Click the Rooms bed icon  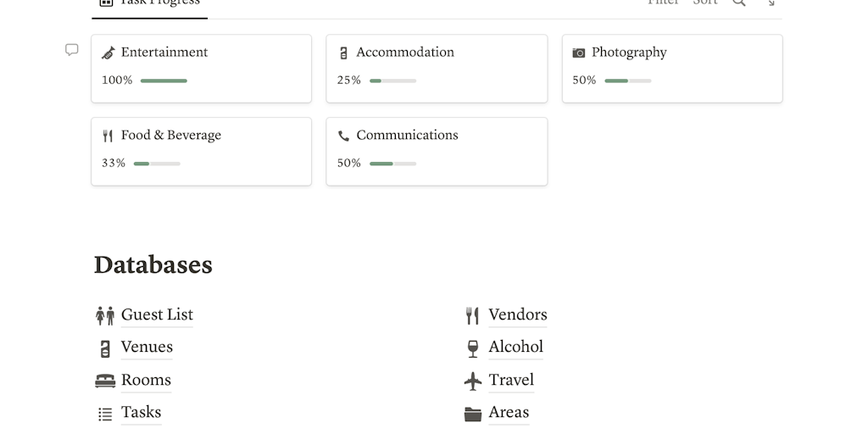(105, 381)
